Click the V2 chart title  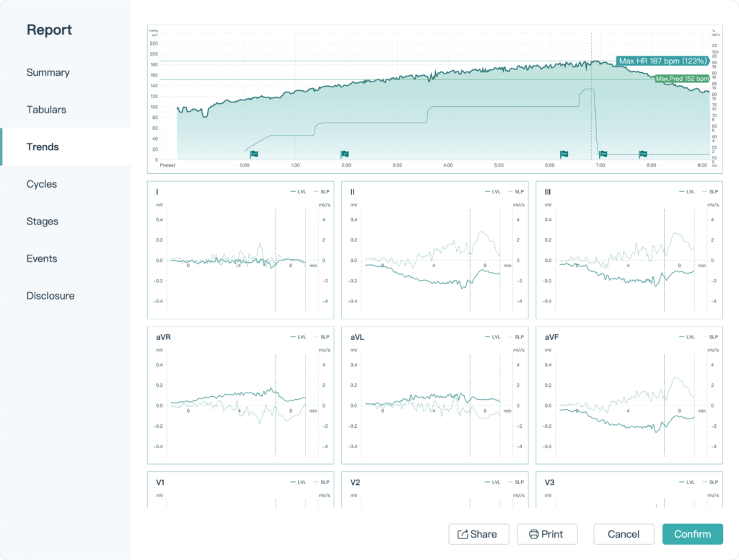[x=355, y=483]
